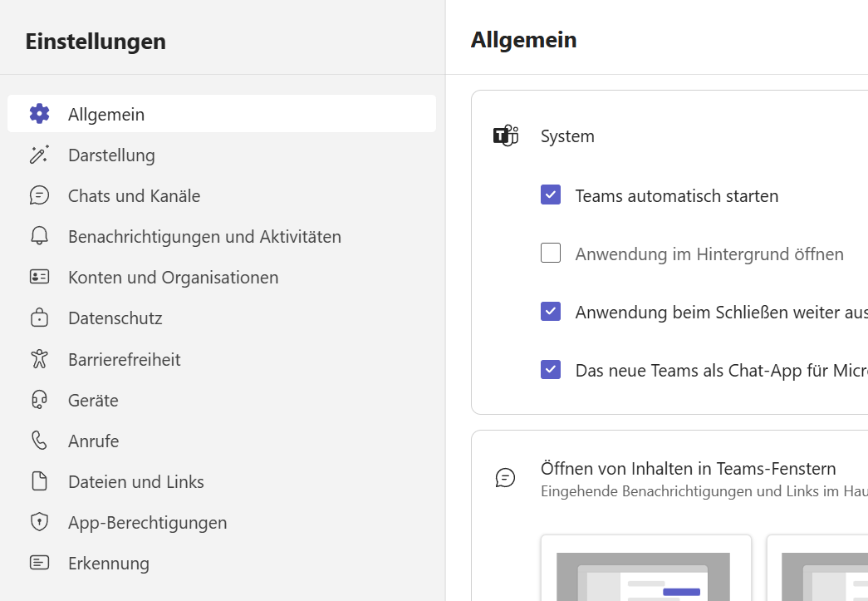
Task: Select the first window layout thumbnail
Action: [x=645, y=569]
